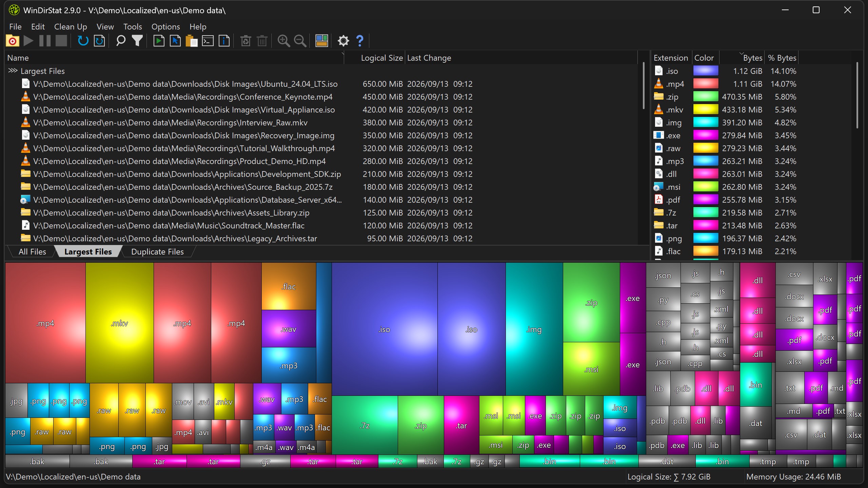Open the Filter funnel tool

[137, 41]
